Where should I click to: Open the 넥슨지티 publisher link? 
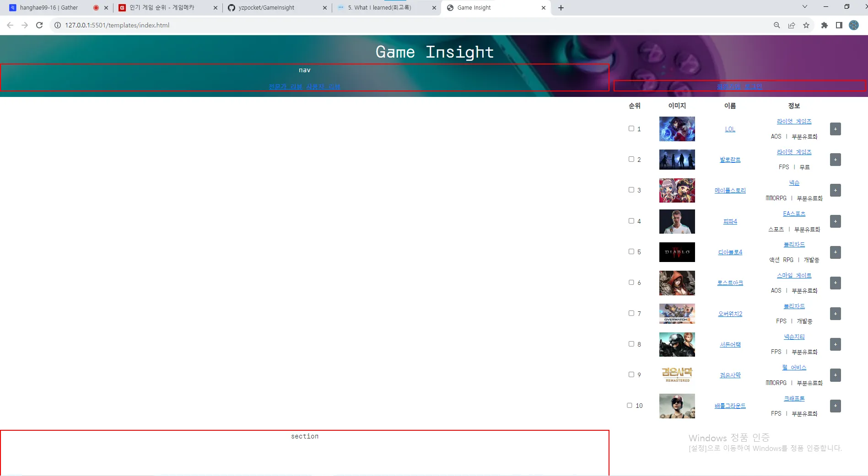coord(794,337)
